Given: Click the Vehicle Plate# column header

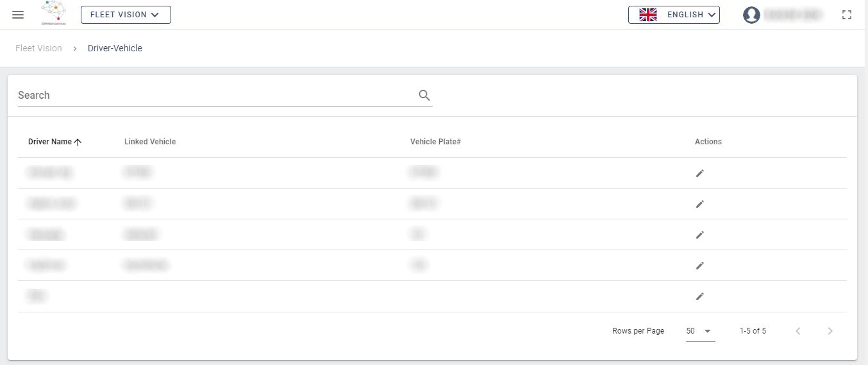Looking at the screenshot, I should (x=435, y=142).
